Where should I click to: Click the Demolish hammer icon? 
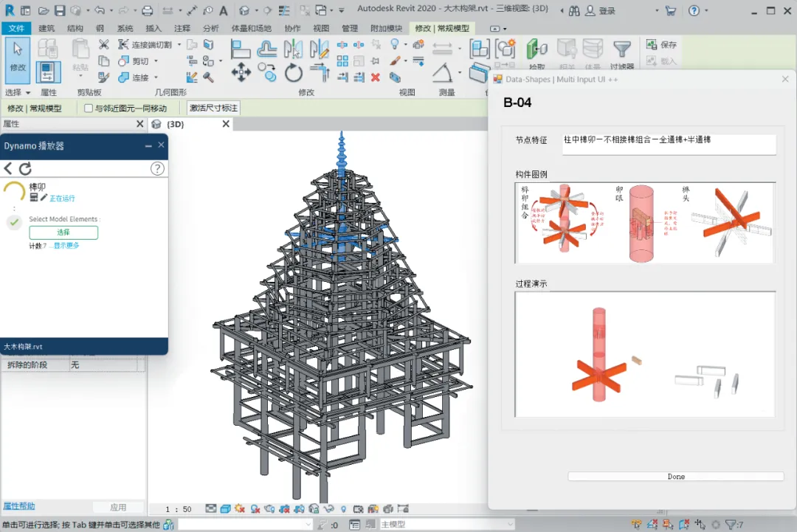(208, 77)
